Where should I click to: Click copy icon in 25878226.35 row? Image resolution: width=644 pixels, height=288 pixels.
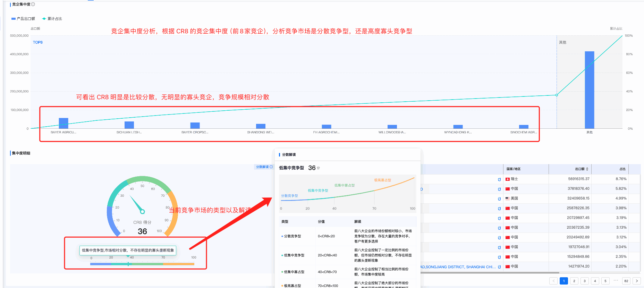click(x=499, y=209)
